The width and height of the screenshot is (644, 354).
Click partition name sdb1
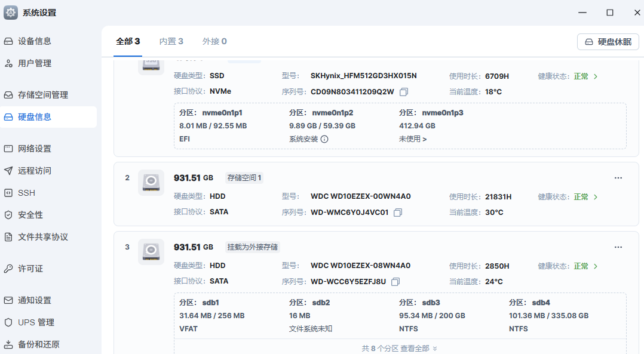(210, 303)
